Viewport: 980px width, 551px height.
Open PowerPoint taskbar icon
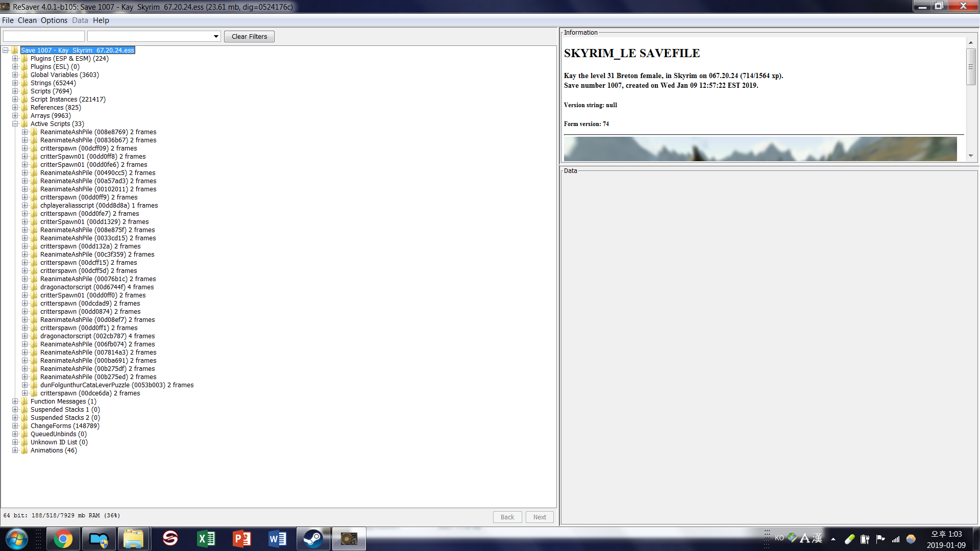click(241, 539)
